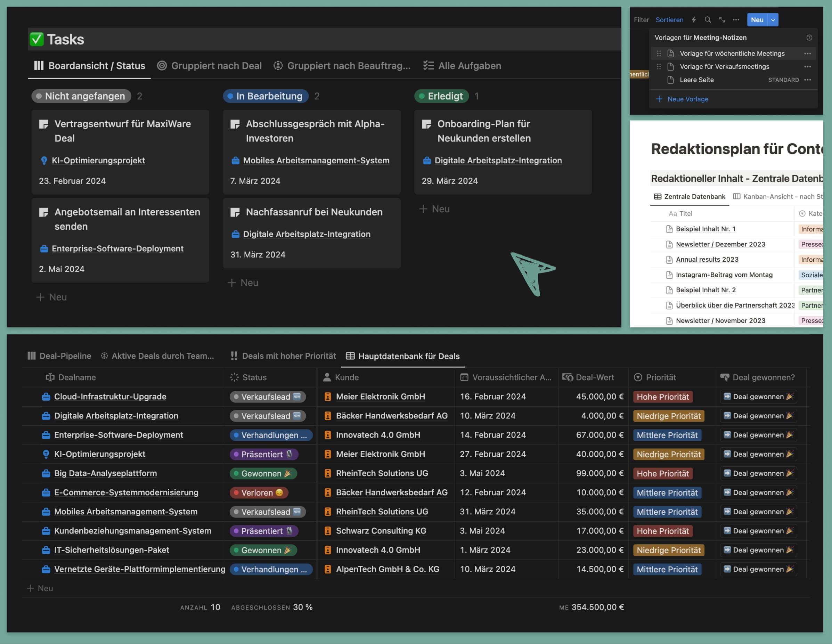Click Sortieren in the toolbar

pos(669,20)
